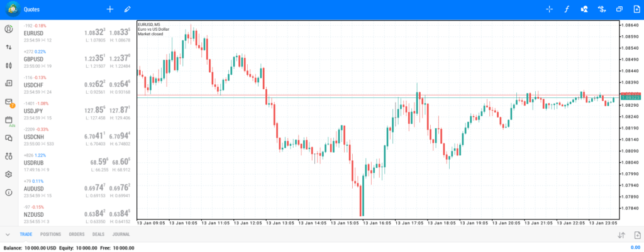Click the sort arrows icon in trade panel
Screen dimensions: 644x252
tap(621, 235)
